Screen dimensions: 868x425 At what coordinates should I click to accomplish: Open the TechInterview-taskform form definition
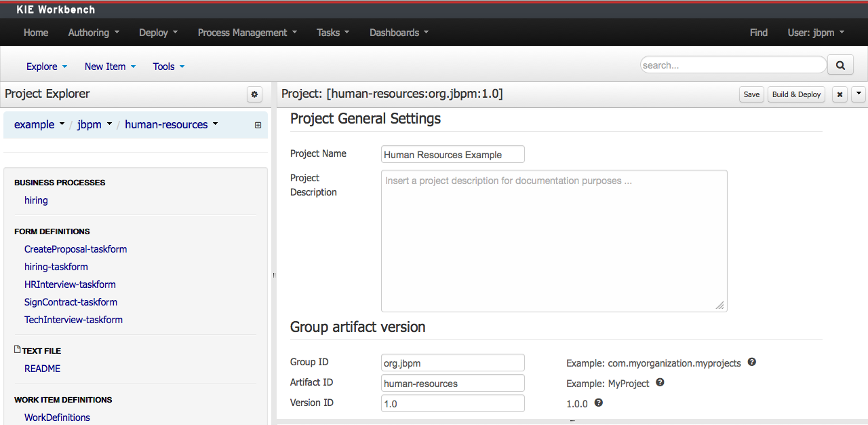point(73,320)
